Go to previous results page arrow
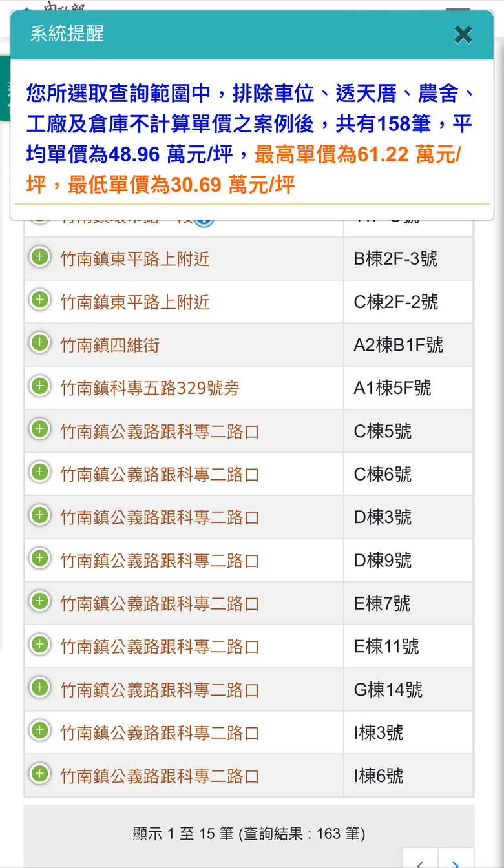This screenshot has width=504, height=868. pos(420,860)
